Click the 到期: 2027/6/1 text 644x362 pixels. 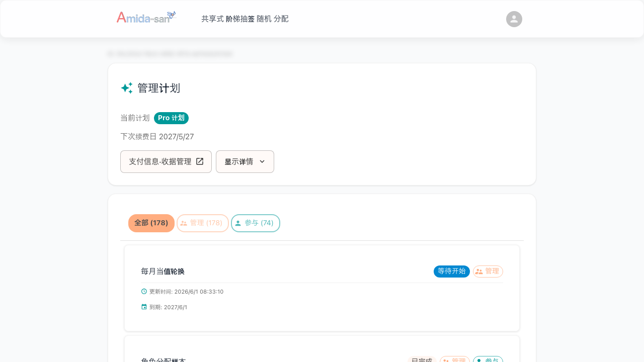point(168,307)
